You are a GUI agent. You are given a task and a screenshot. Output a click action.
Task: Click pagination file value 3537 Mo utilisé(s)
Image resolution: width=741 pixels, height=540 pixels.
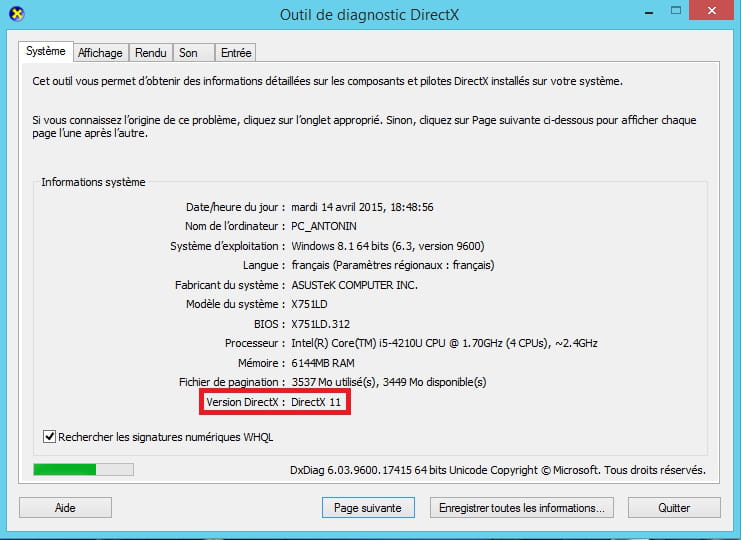click(388, 382)
